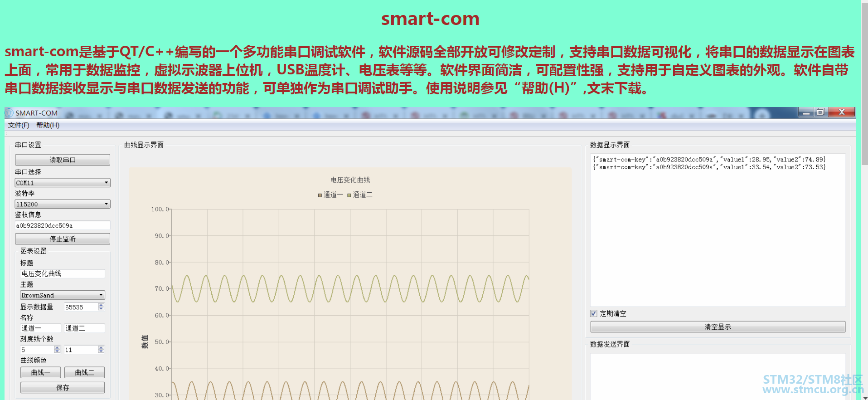Close the SMART-COM window
868x400 pixels.
842,112
